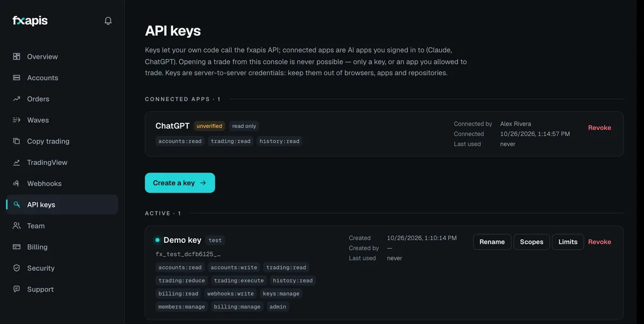Click the keys:manage scope tag
Viewport: 644px width, 324px height.
click(x=282, y=293)
